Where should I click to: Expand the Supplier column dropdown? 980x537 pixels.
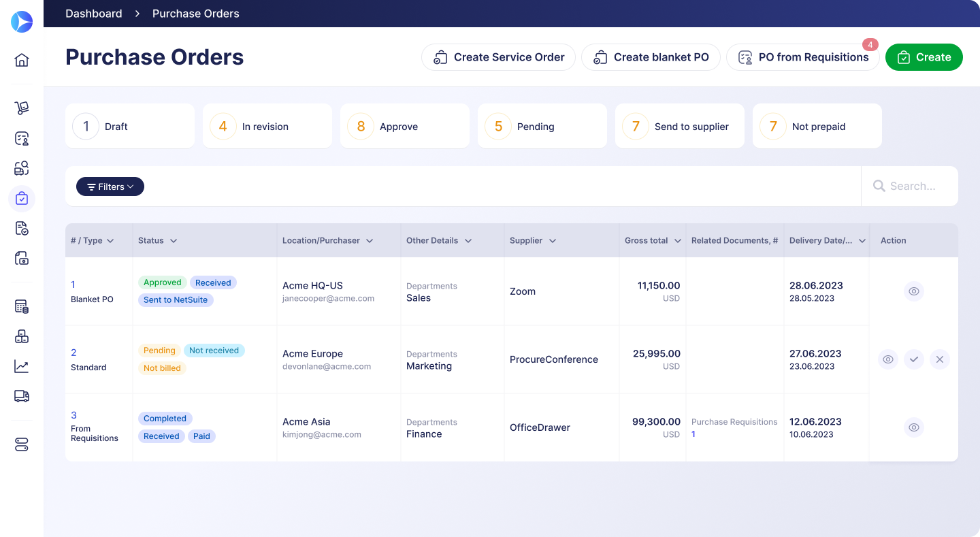553,241
